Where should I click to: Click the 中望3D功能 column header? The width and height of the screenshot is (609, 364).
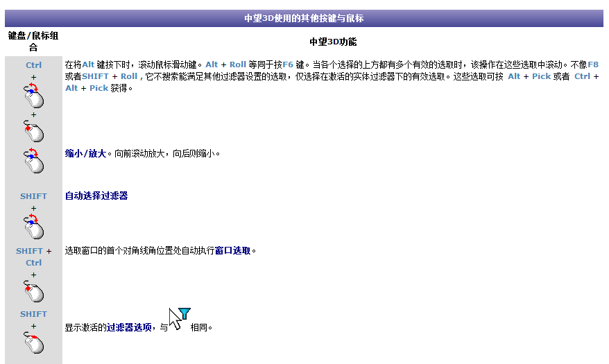(x=333, y=42)
